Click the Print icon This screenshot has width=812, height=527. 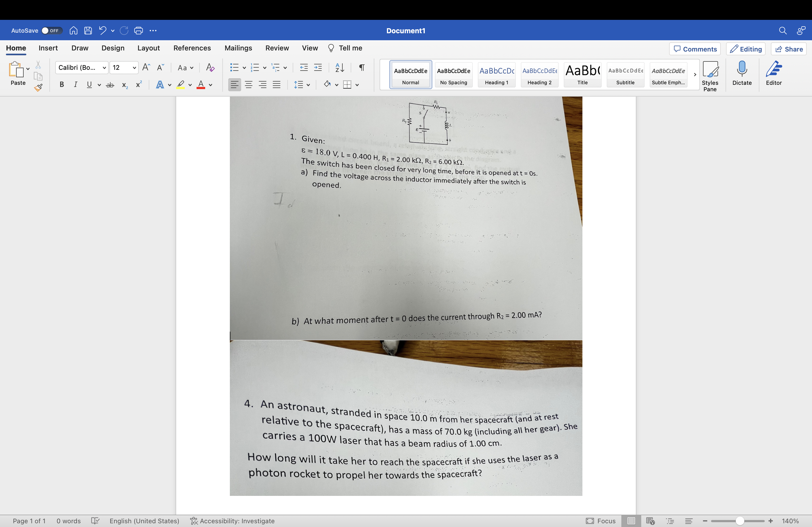click(x=139, y=30)
